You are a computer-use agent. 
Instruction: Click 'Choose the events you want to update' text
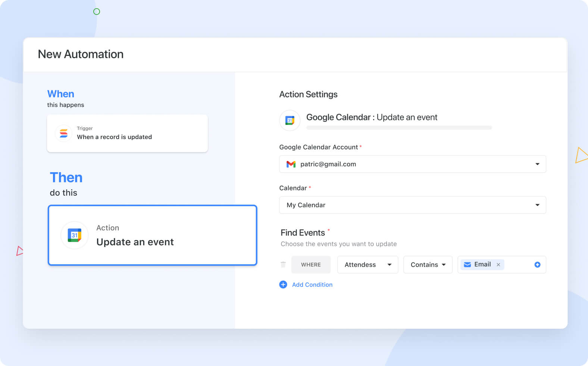pos(339,244)
